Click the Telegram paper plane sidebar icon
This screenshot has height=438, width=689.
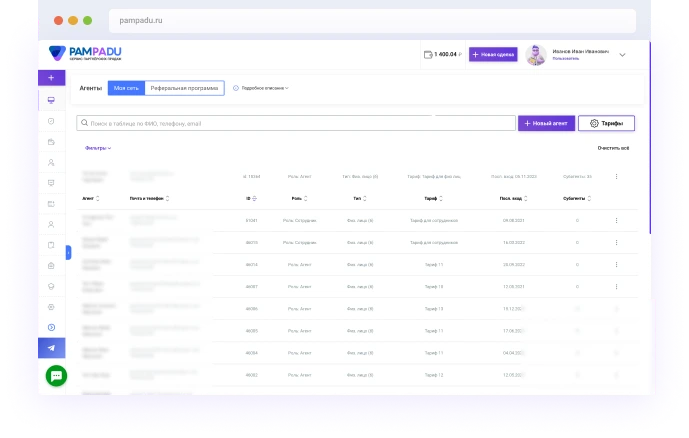pos(51,348)
